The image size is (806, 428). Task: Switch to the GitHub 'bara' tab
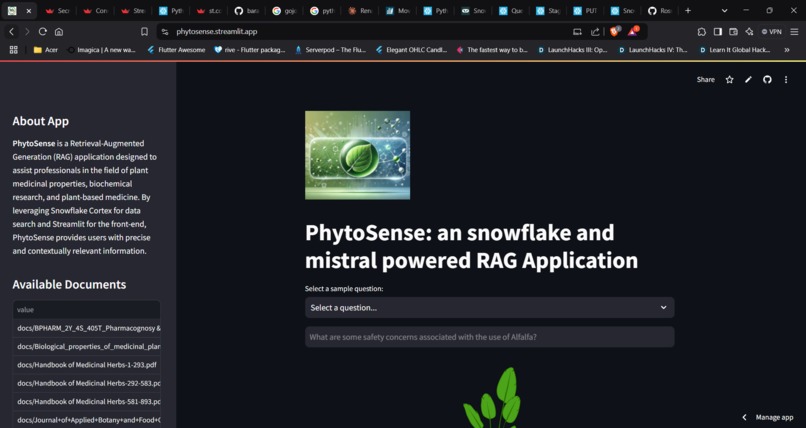(x=246, y=11)
